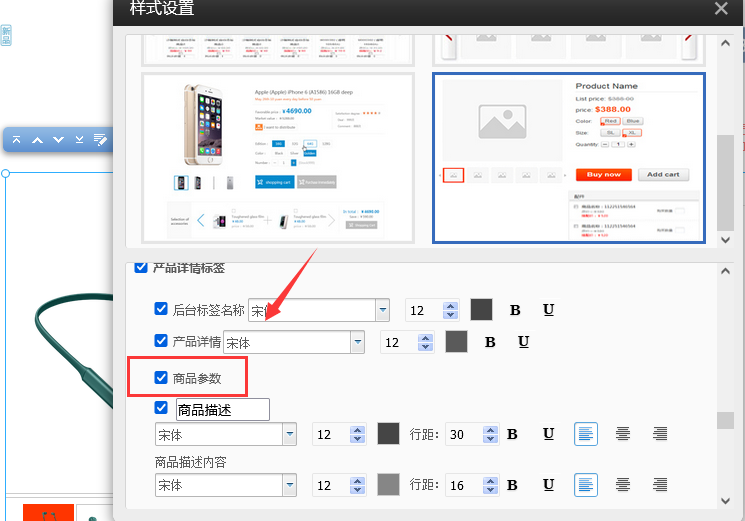This screenshot has width=745, height=521.
Task: Toggle bold for 后台标签名称 row
Action: point(515,310)
